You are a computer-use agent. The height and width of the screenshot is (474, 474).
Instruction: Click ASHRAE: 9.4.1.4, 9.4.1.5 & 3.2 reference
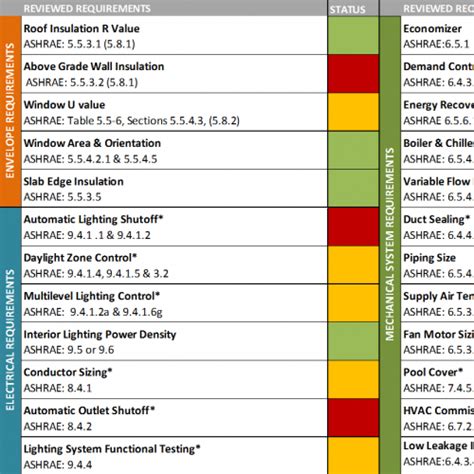click(x=96, y=274)
